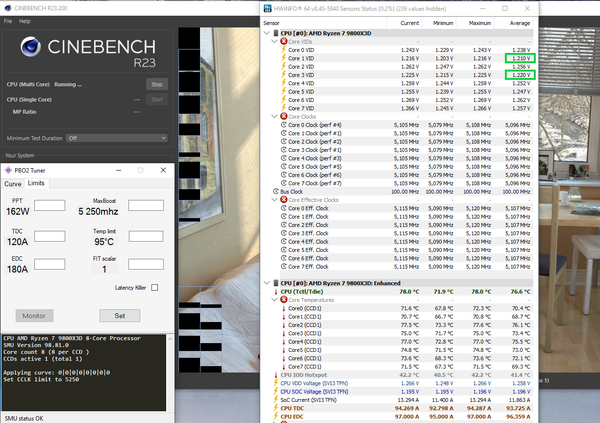Select the Limits tab in PBO2 Tuner
The image size is (600, 423).
pos(36,183)
